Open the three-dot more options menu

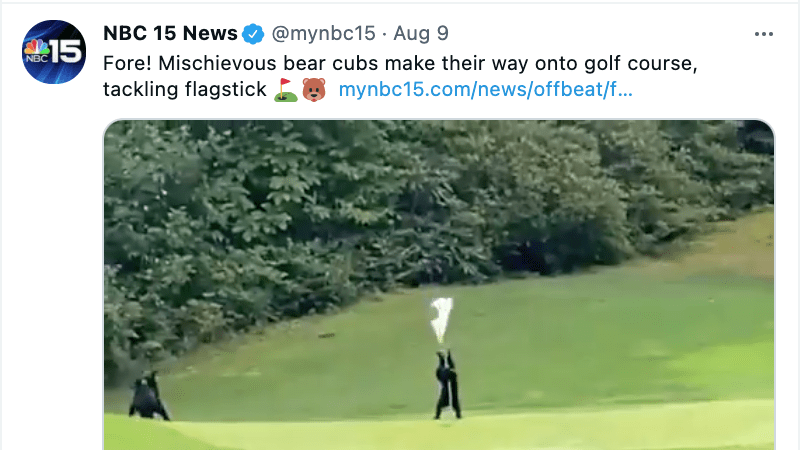[764, 34]
